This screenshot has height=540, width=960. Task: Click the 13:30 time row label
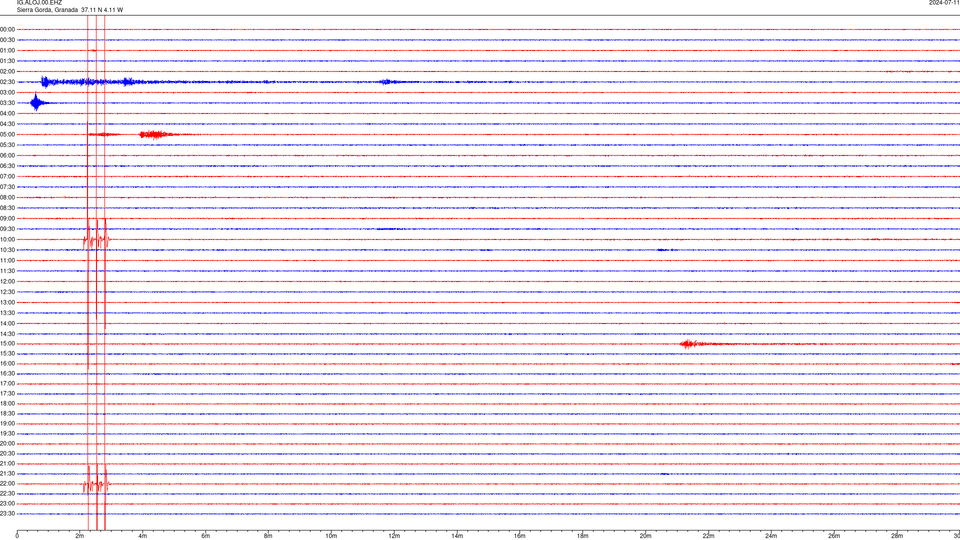click(x=7, y=313)
